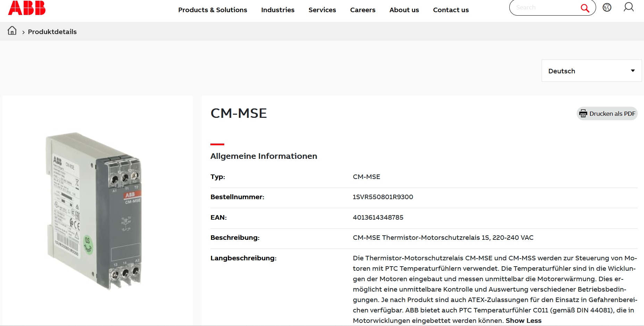Click the printer icon in Drucken als PDF
Viewport: 644px width, 326px height.
point(583,114)
